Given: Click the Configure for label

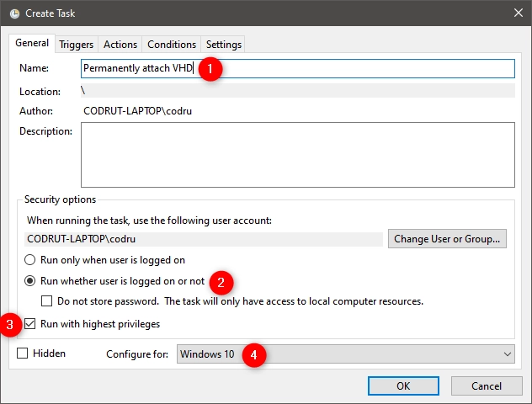Looking at the screenshot, I should tap(137, 354).
